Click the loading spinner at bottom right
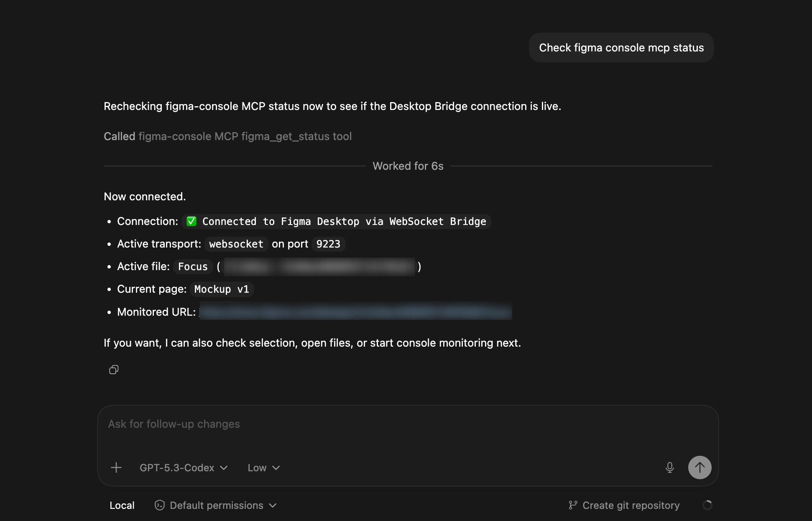The image size is (812, 521). (708, 505)
